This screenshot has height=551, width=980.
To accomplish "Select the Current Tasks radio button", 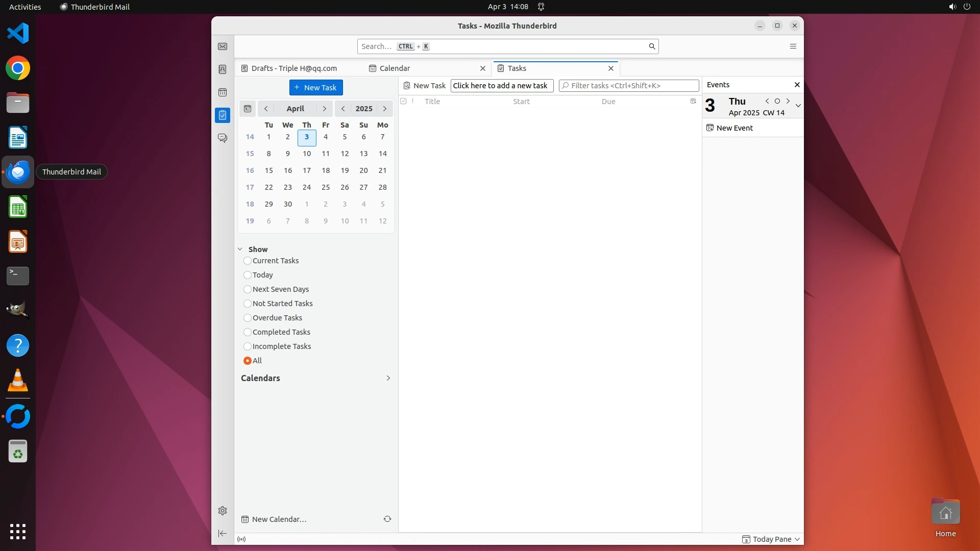I will (x=248, y=261).
